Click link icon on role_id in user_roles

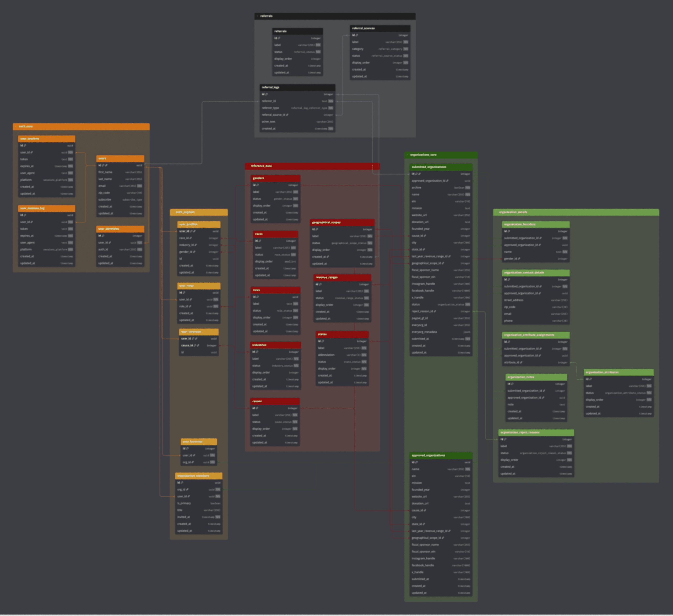click(x=190, y=306)
